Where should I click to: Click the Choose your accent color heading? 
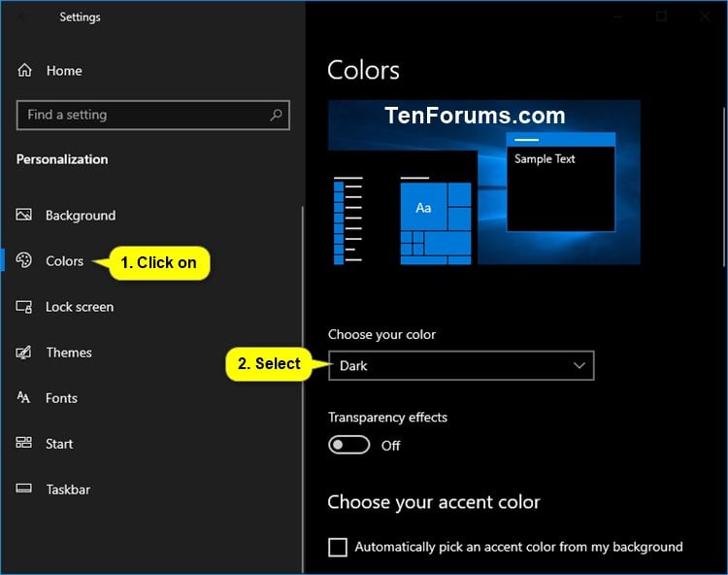(x=434, y=502)
